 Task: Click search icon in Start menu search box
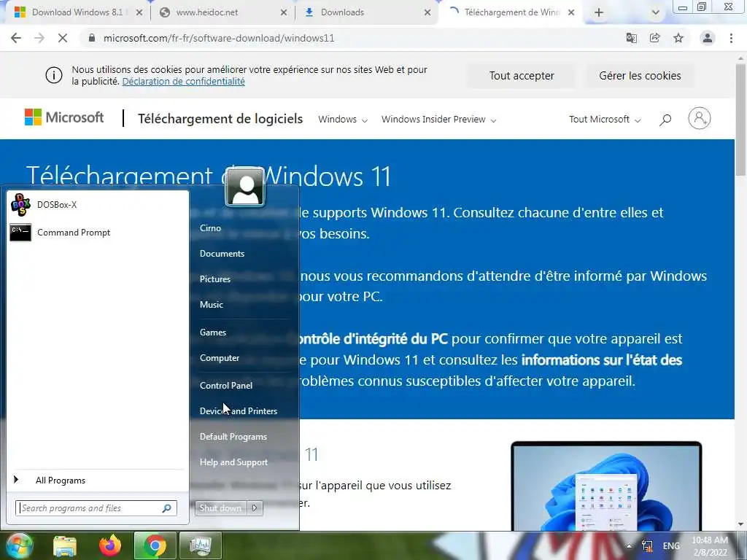point(167,508)
